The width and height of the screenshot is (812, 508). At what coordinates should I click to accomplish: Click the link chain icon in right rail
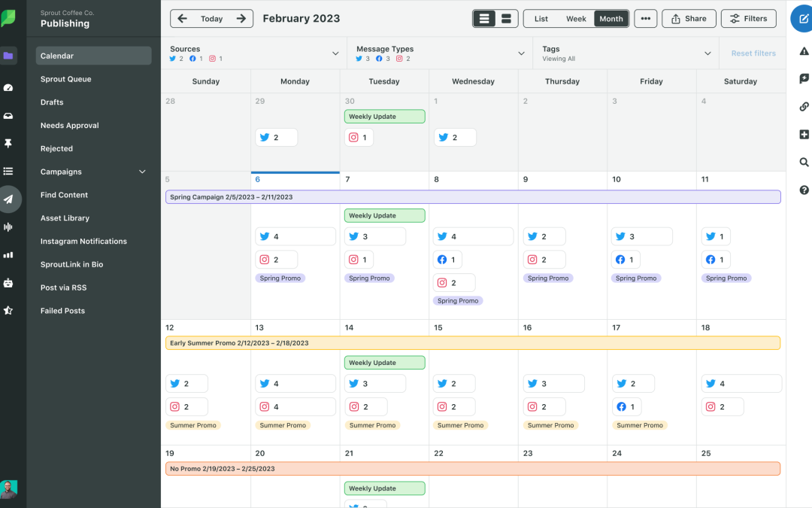[804, 107]
